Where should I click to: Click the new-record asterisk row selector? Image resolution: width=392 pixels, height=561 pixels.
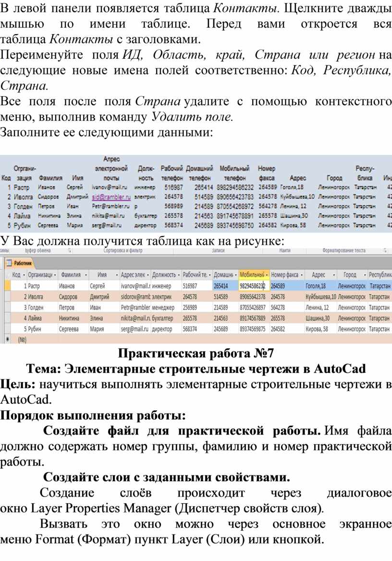(x=8, y=339)
